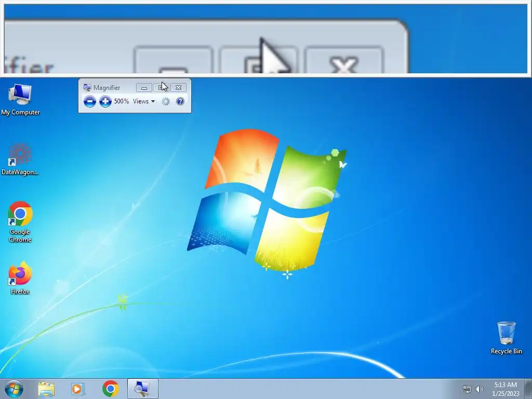Click the Magnifier window title icon
Screen dimensions: 532x399
click(x=87, y=87)
